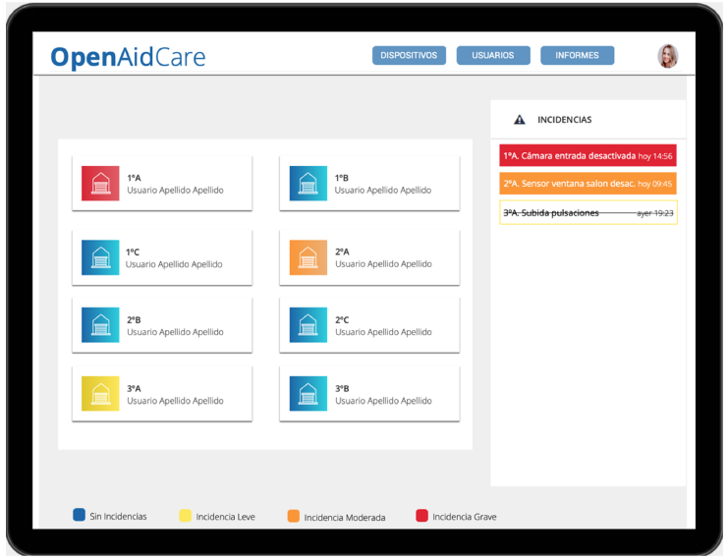Screen dimensions: 728x560
Task: Open the 1ºA cámara entrada desactivada incident
Action: coord(588,155)
